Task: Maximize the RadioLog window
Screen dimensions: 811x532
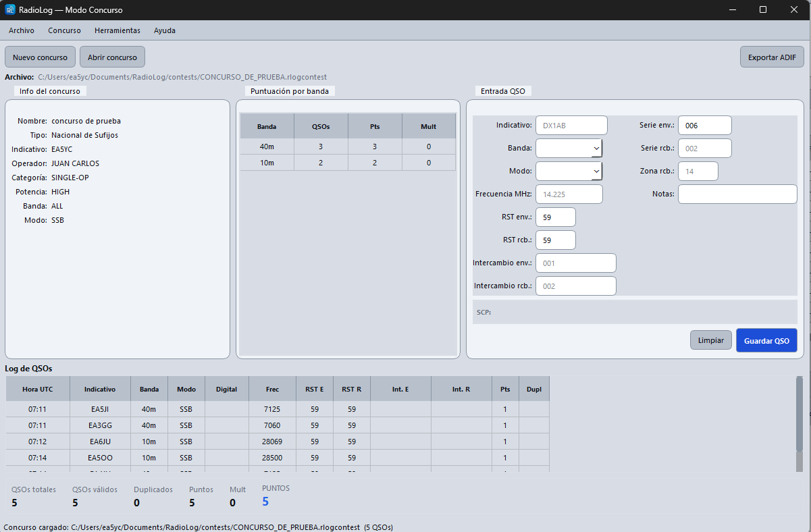Action: click(762, 10)
